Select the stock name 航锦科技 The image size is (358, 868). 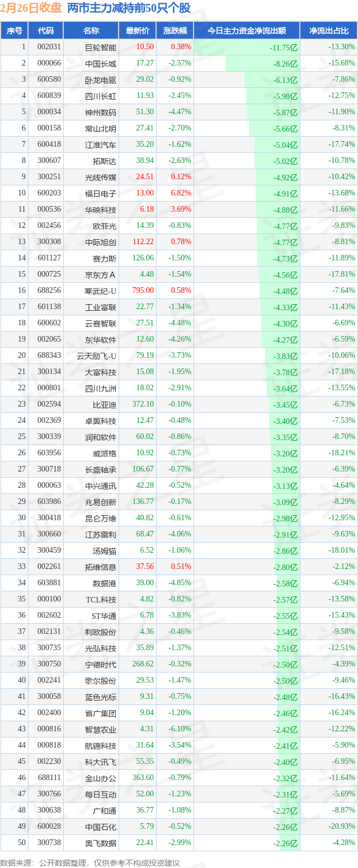101,745
